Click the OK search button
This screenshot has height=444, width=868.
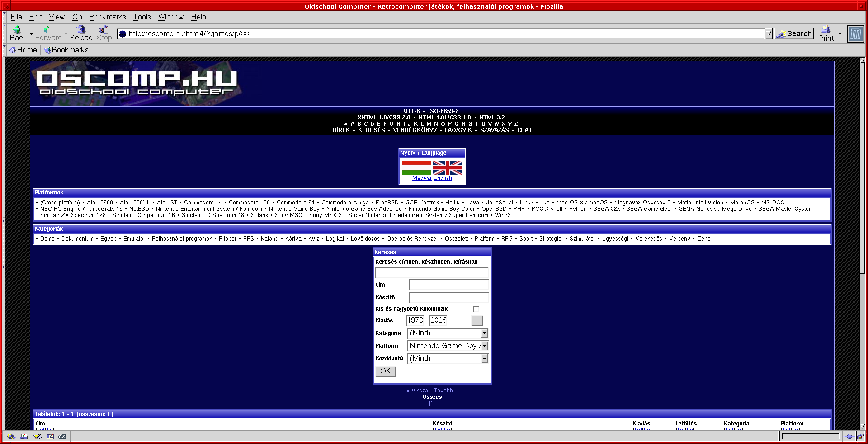click(386, 371)
